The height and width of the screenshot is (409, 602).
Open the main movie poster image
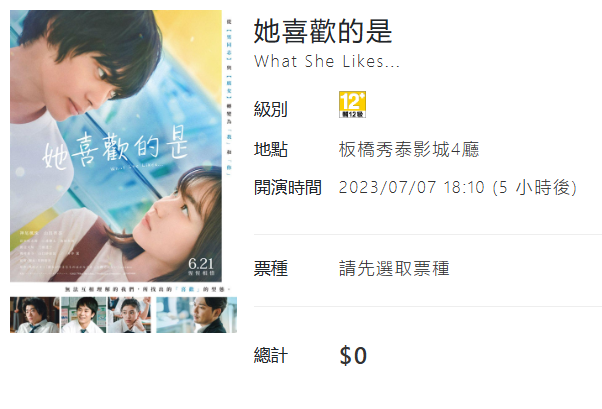[x=116, y=146]
